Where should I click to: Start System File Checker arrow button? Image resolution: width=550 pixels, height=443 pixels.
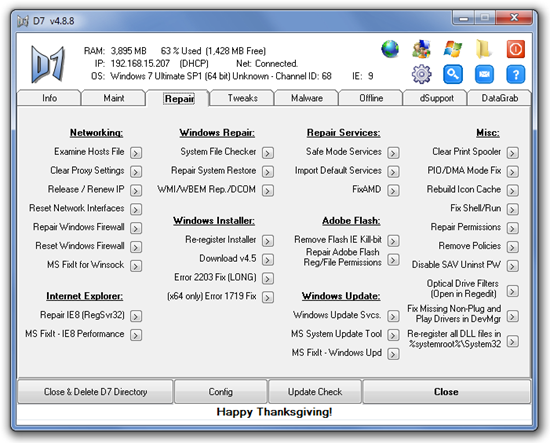[x=268, y=153]
